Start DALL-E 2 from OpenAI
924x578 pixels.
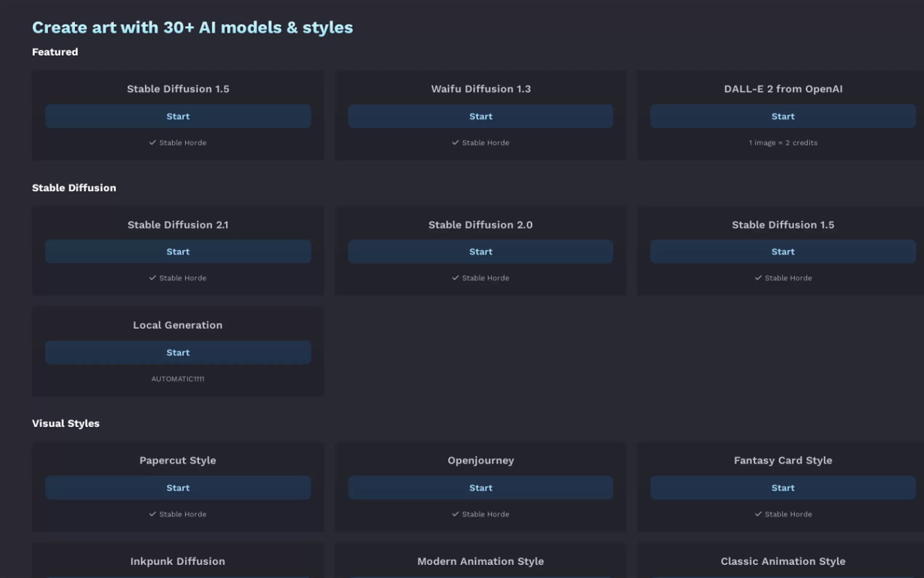click(x=782, y=116)
